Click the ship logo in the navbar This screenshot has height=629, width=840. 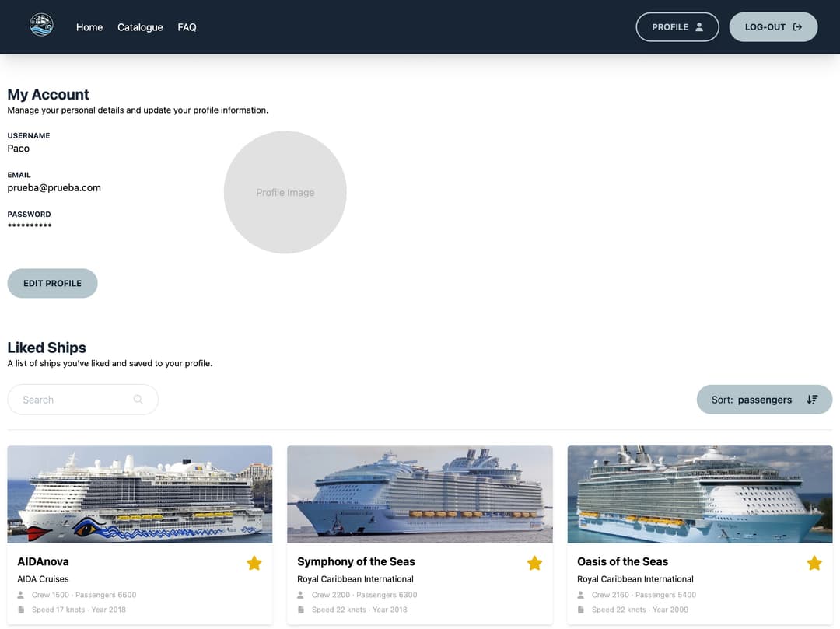[41, 25]
